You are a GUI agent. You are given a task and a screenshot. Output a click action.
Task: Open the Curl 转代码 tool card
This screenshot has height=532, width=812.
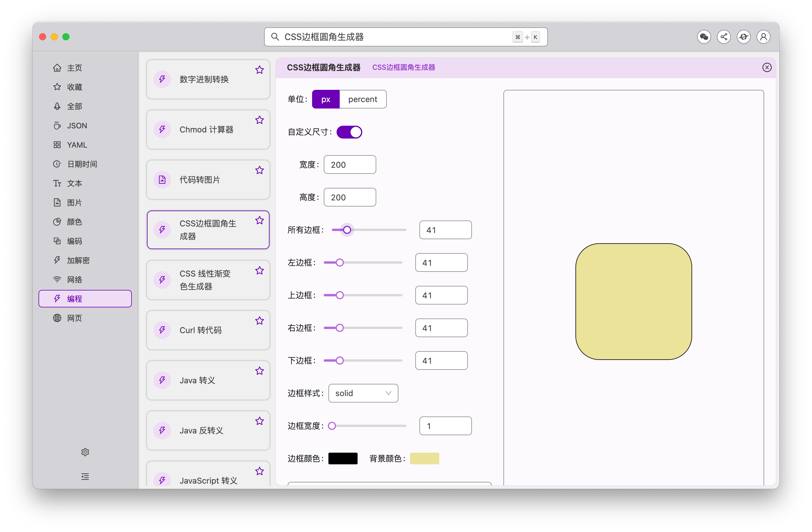point(208,330)
